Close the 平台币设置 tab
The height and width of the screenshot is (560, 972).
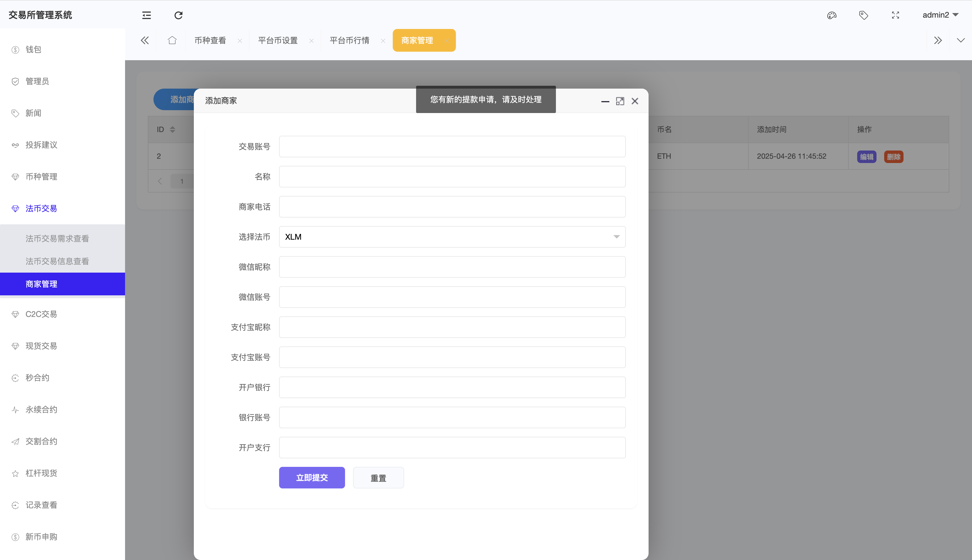click(311, 41)
